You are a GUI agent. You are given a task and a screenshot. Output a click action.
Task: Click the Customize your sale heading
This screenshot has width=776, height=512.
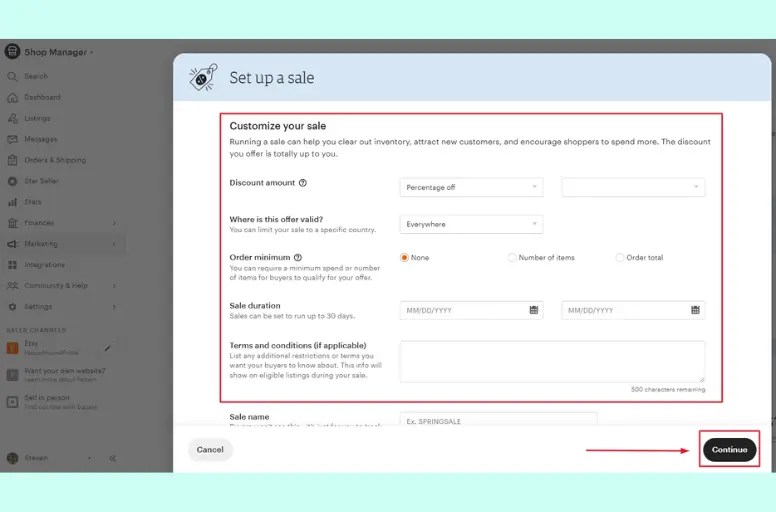click(x=278, y=126)
